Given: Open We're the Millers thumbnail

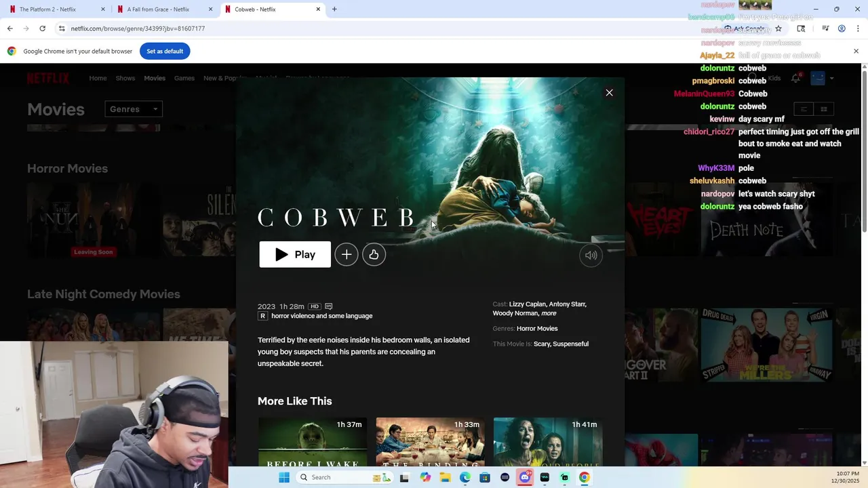Looking at the screenshot, I should (768, 345).
